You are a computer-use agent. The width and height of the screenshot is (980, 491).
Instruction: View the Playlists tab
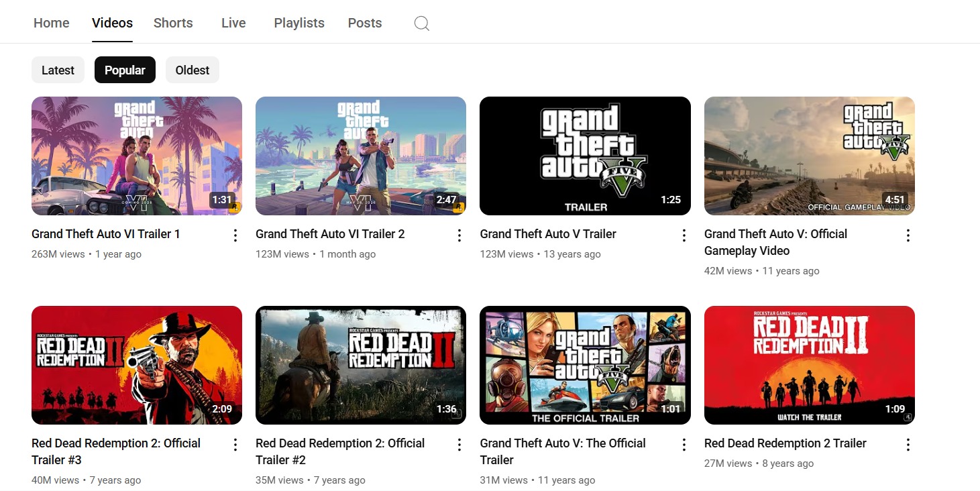pyautogui.click(x=299, y=23)
